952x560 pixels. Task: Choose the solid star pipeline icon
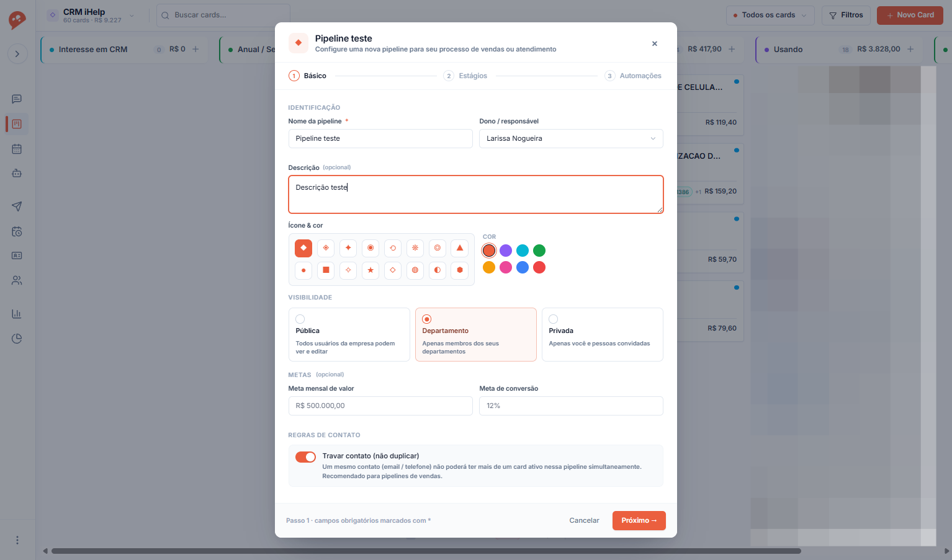coord(370,270)
